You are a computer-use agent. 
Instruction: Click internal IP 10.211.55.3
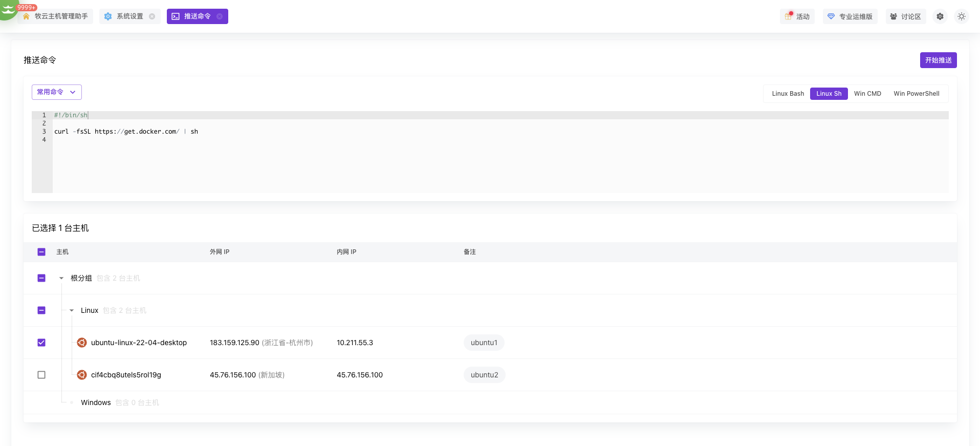tap(355, 343)
